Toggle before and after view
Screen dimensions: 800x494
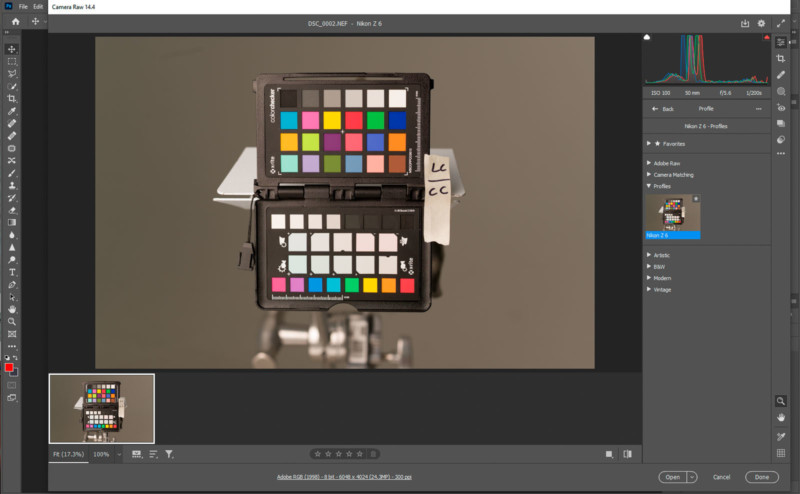coord(628,454)
